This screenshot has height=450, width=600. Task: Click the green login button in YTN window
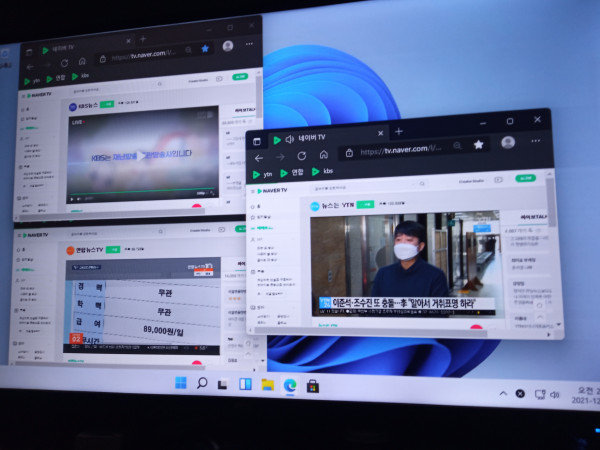[x=525, y=178]
